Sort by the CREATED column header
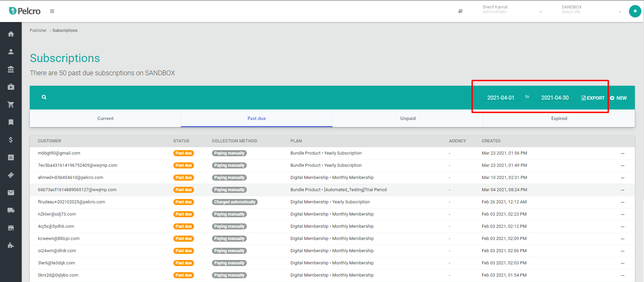 click(x=491, y=141)
